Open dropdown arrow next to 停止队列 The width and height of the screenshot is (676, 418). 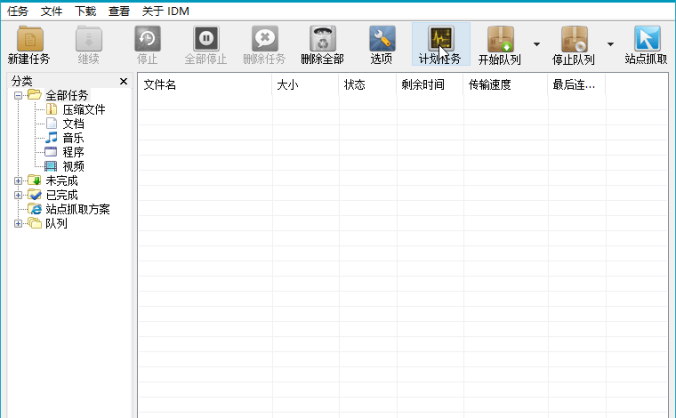point(610,44)
